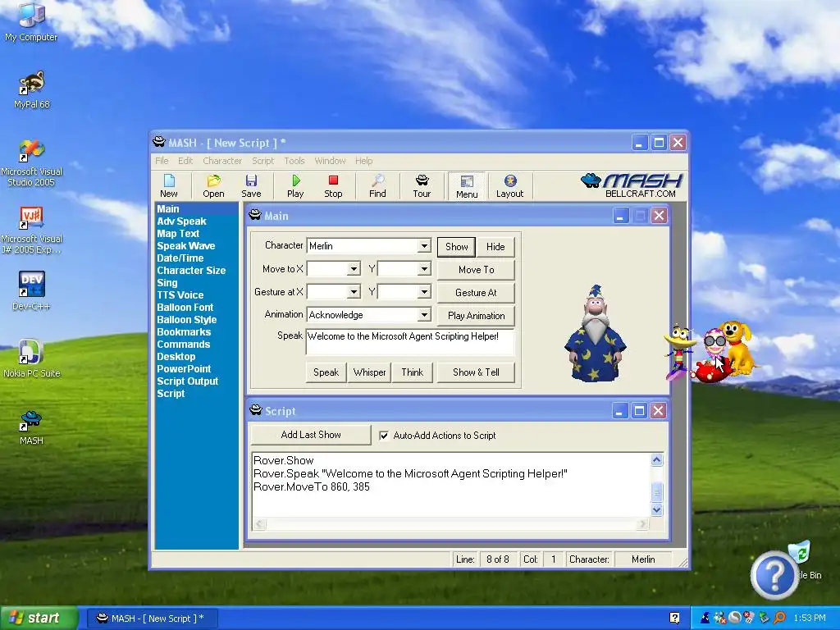Open a script with the Open icon
Screen dimensions: 840x630
tap(213, 186)
